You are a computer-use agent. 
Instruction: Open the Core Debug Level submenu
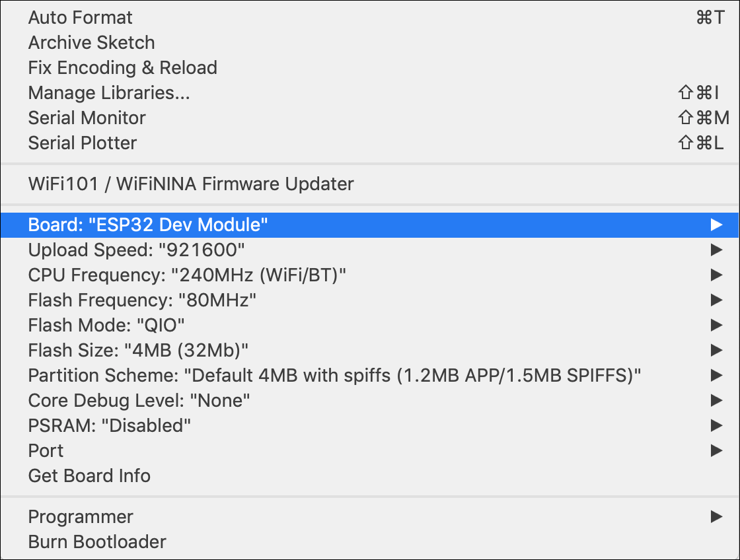pos(369,401)
